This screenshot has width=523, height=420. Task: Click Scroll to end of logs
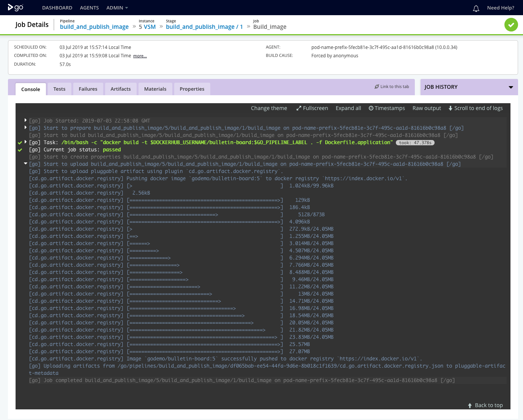pos(476,108)
